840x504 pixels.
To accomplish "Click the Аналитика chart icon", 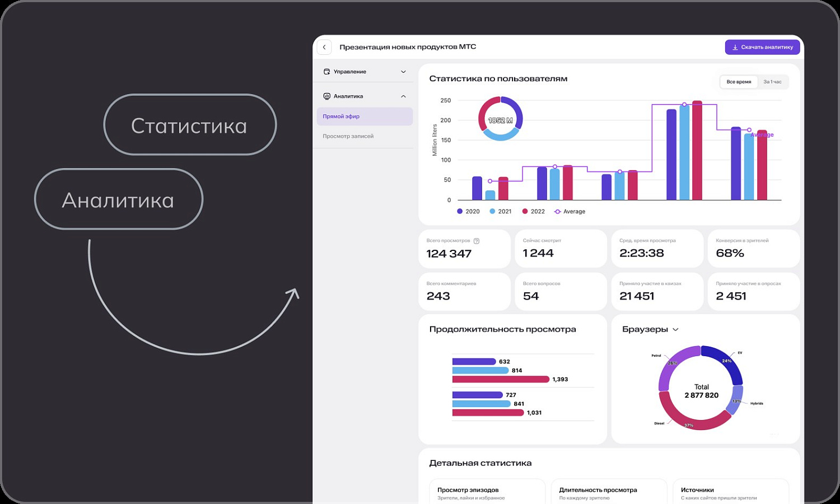I will [326, 96].
